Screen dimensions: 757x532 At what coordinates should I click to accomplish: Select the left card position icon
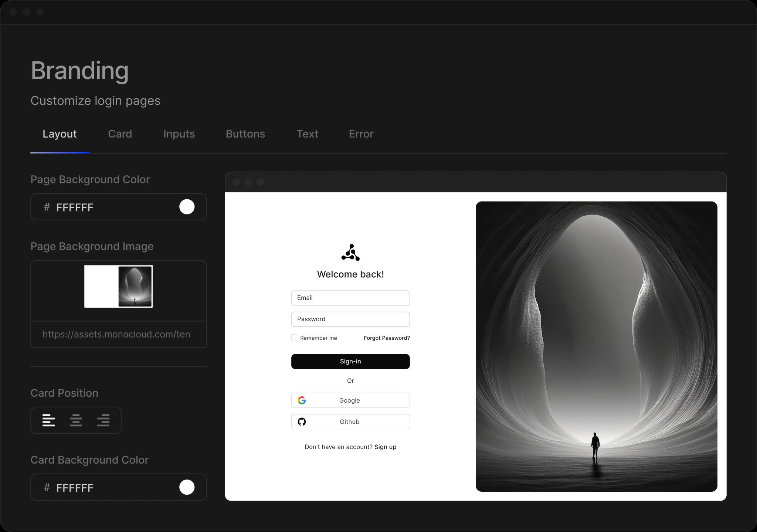pyautogui.click(x=48, y=420)
